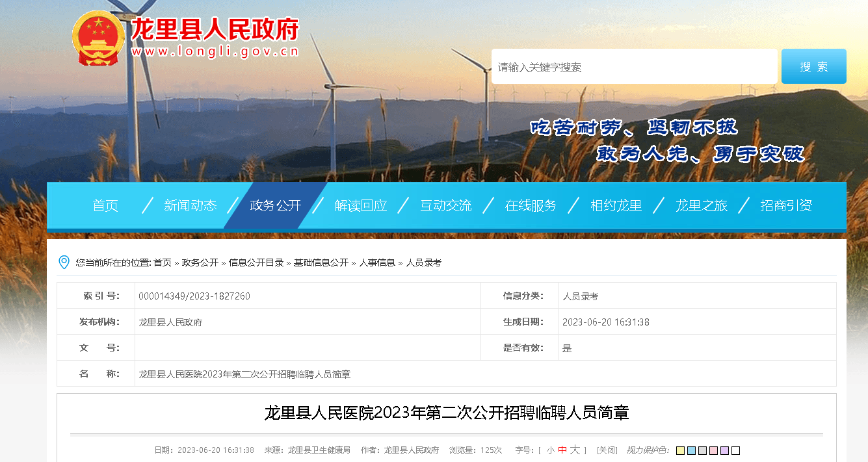Open the 首页 navigation tab
This screenshot has height=462, width=868.
pyautogui.click(x=105, y=206)
